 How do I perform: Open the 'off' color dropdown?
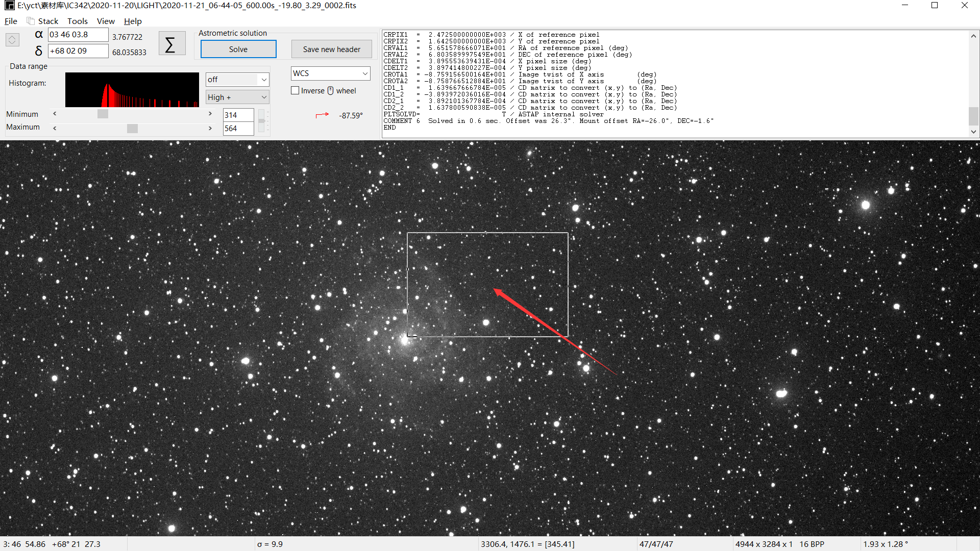tap(237, 80)
